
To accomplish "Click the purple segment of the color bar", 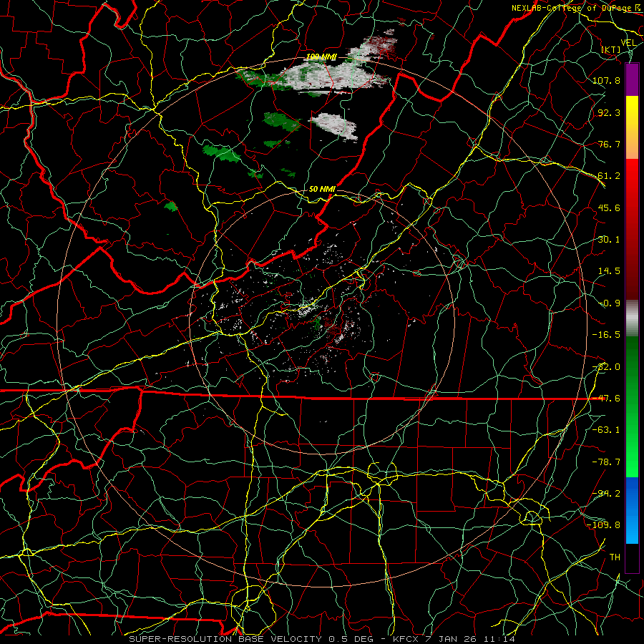I will (632, 80).
